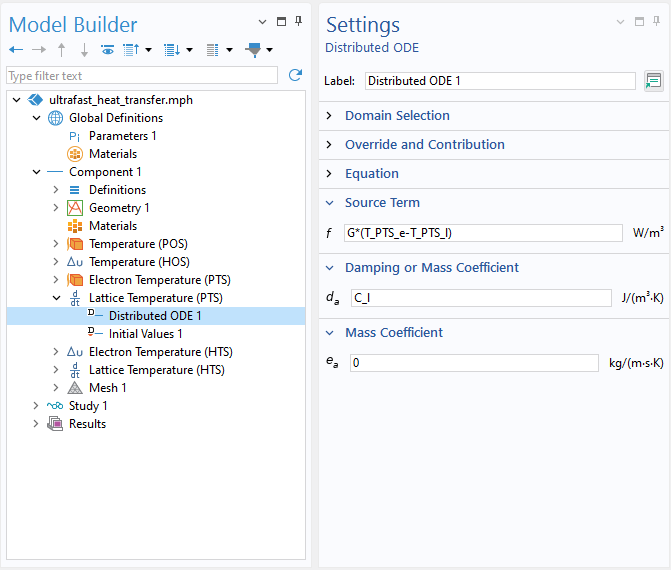Expand the Study 1 tree node
The image size is (671, 570).
tap(37, 406)
